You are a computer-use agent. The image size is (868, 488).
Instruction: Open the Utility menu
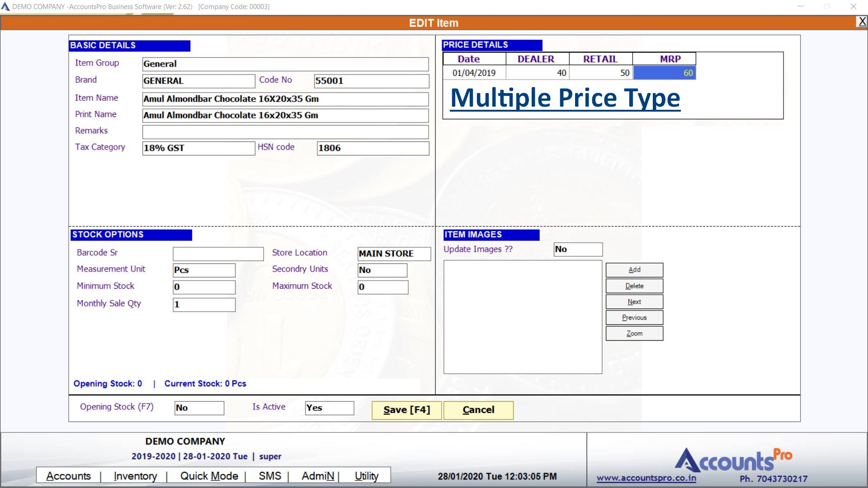pyautogui.click(x=366, y=476)
